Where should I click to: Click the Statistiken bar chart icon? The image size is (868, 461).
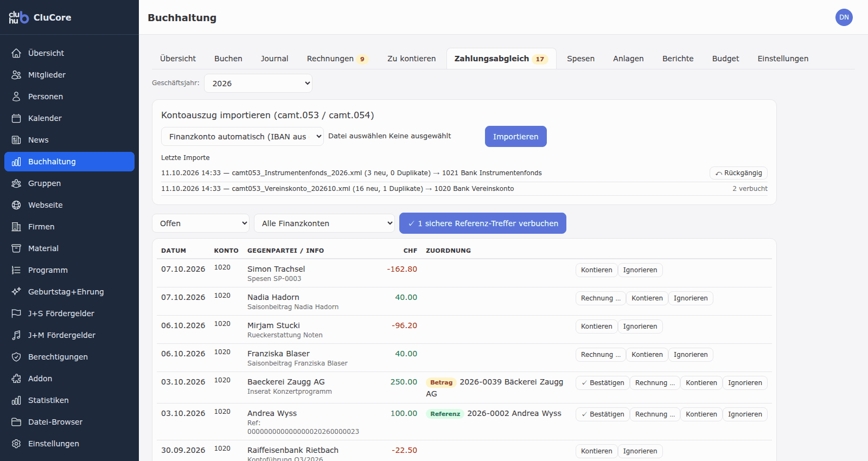point(16,400)
